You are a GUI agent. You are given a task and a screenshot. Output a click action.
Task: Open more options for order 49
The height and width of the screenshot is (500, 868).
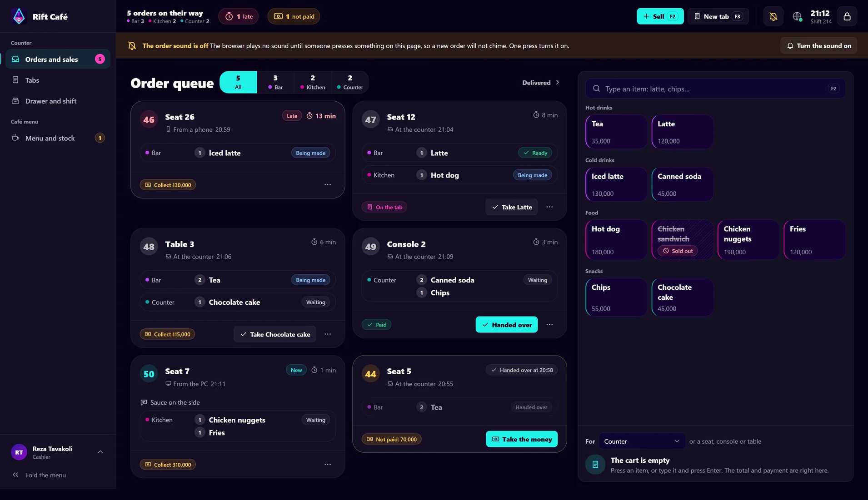[549, 325]
